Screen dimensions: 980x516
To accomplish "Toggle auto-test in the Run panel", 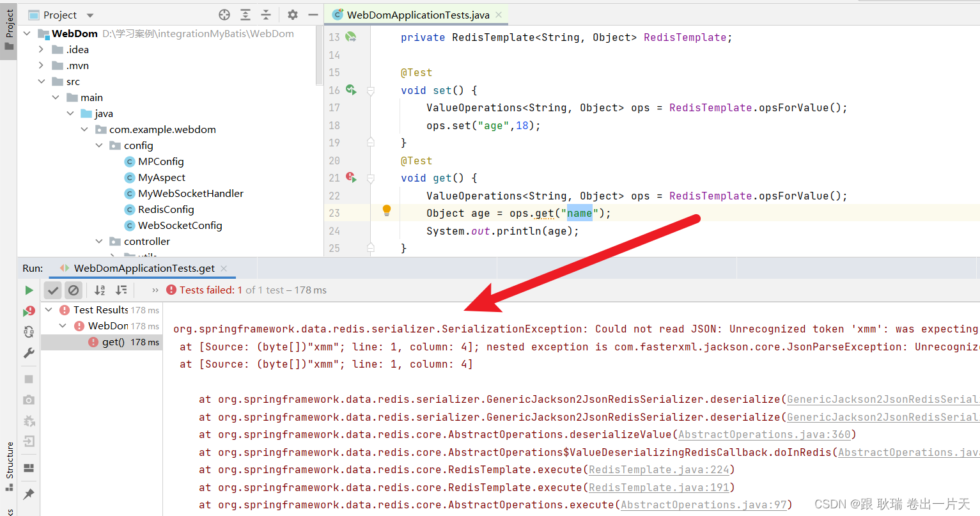I will (x=29, y=332).
